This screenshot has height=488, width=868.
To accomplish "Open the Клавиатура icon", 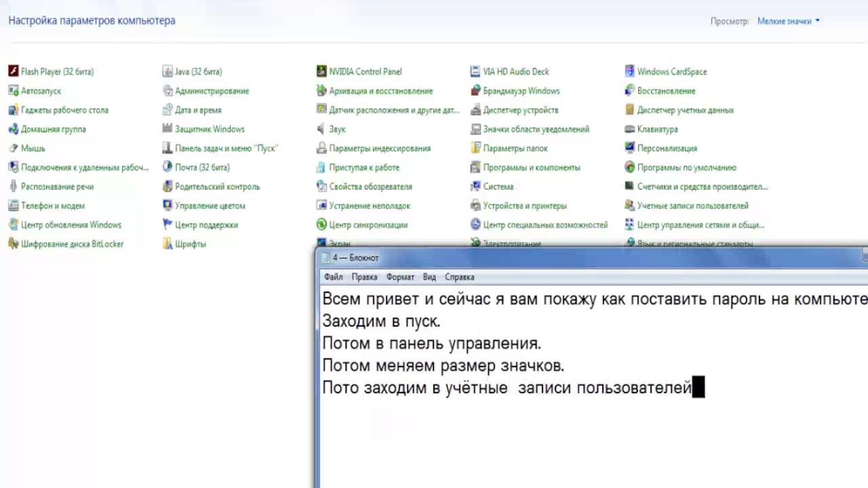I will pyautogui.click(x=630, y=129).
